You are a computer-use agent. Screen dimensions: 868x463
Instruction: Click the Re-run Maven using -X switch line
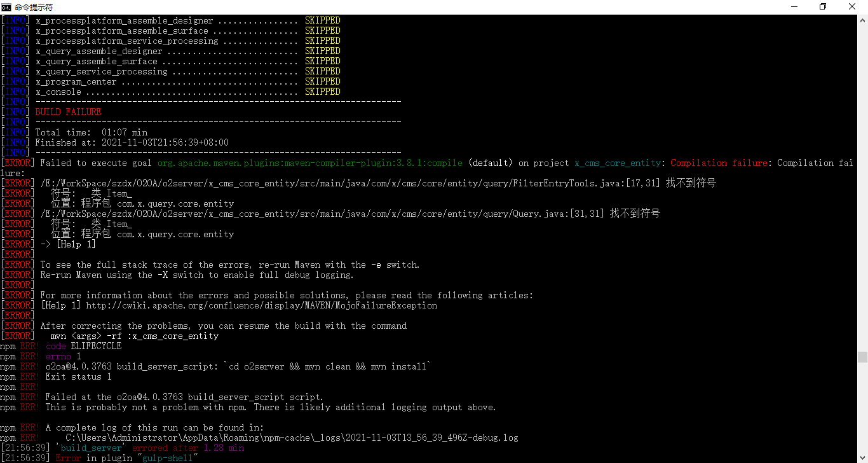click(197, 275)
